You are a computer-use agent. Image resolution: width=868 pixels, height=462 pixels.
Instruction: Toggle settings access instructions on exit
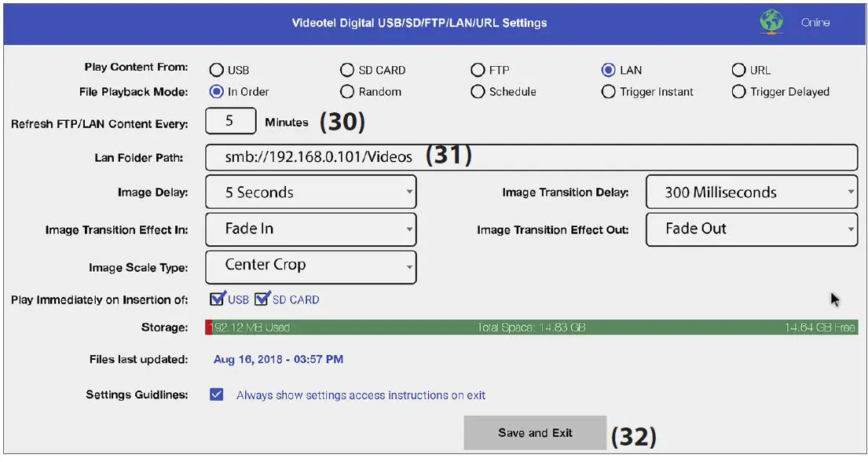click(217, 394)
